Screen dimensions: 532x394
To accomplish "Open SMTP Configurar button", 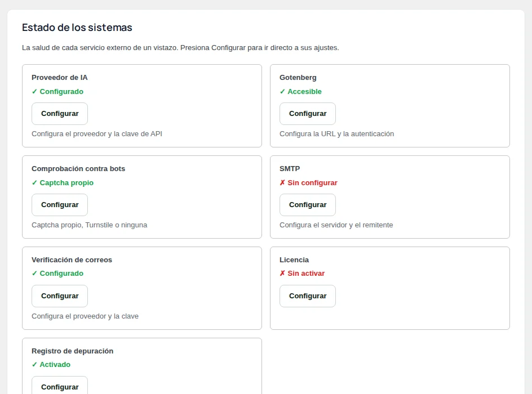I will (x=307, y=205).
